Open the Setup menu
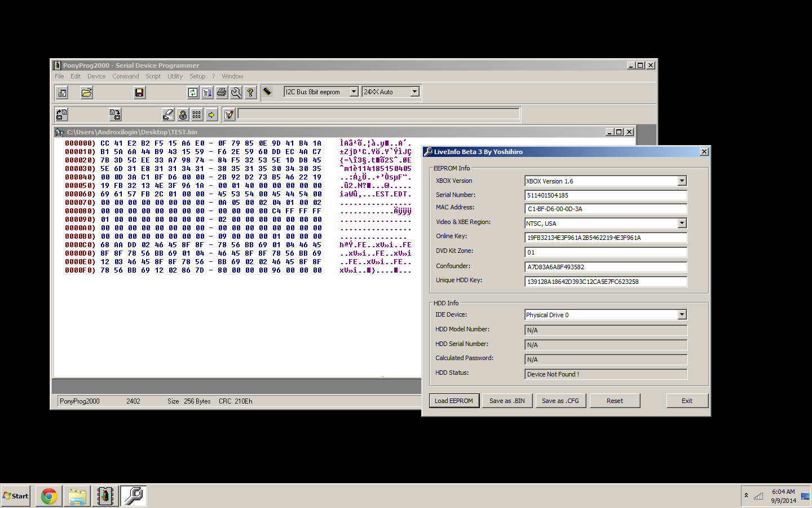 pos(197,76)
